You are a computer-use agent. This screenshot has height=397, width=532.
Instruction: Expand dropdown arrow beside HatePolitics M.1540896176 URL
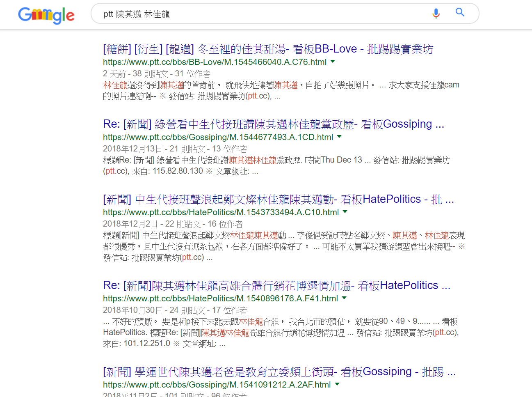(344, 298)
